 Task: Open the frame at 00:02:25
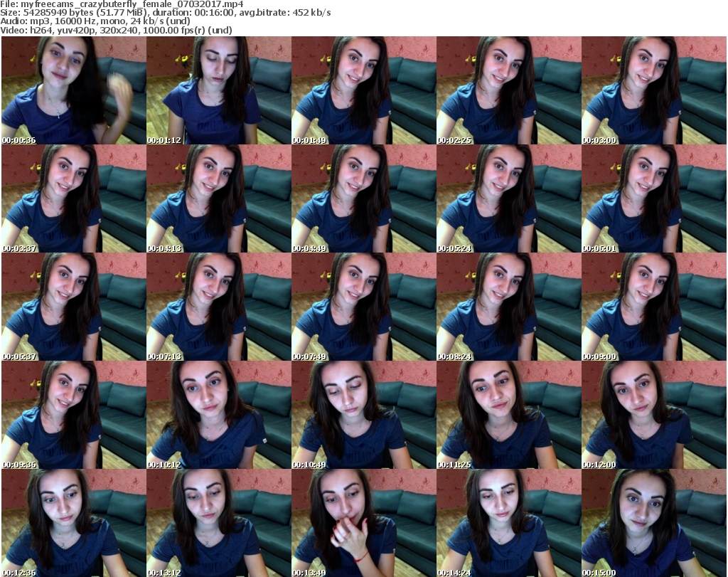(509, 90)
